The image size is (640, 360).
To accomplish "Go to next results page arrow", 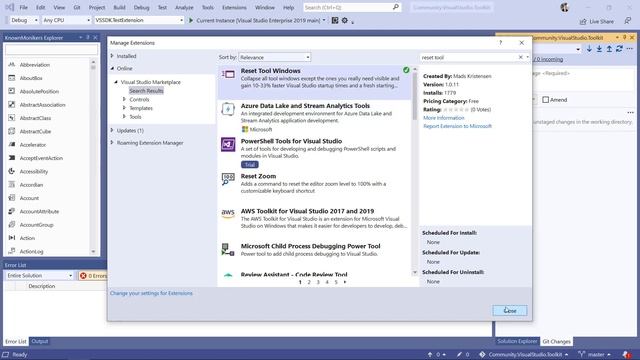I will (x=345, y=282).
